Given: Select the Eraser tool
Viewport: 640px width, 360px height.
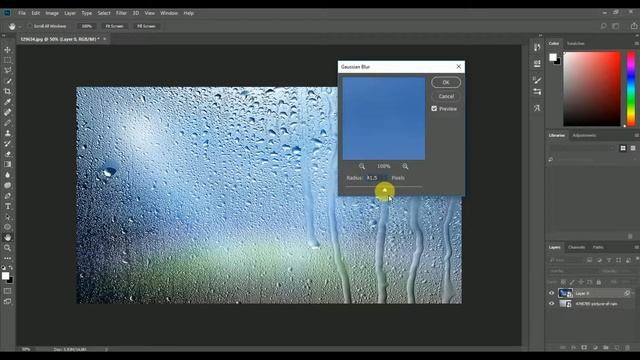Looking at the screenshot, I should (x=8, y=154).
